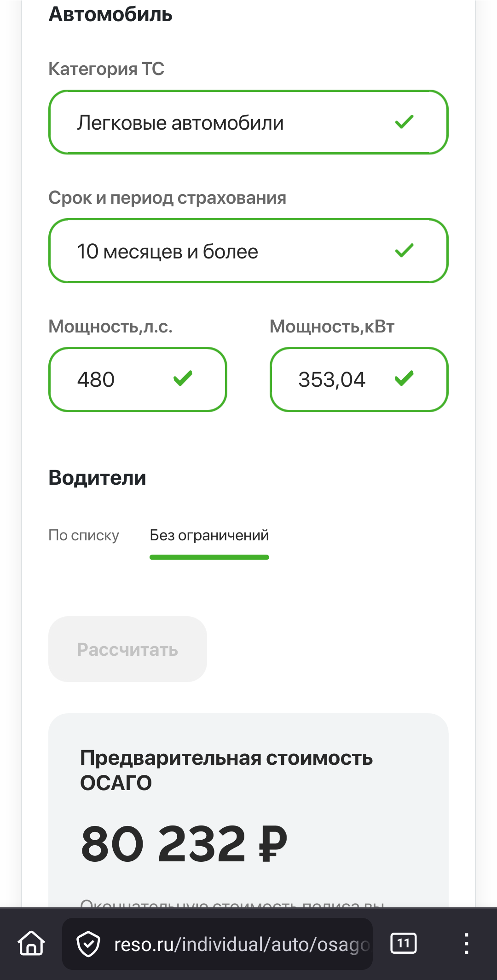
Task: Expand the Срок и период страхования dropdown
Action: [x=230, y=251]
